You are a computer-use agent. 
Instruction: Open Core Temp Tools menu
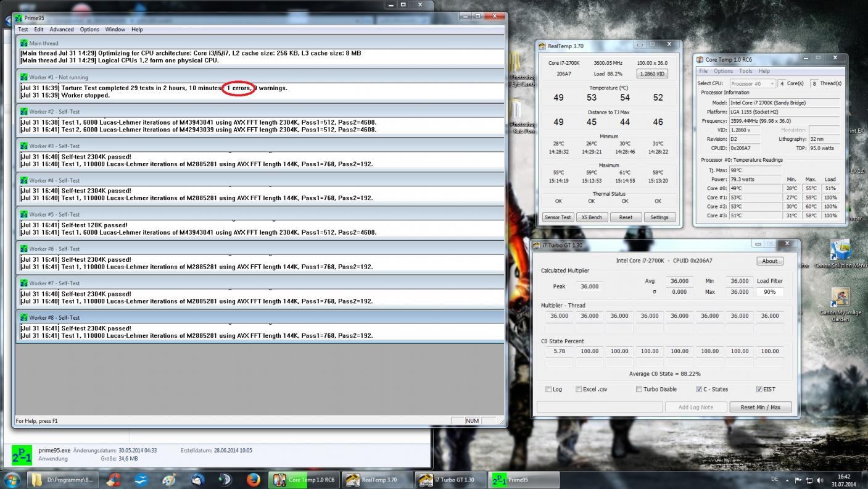[x=745, y=71]
